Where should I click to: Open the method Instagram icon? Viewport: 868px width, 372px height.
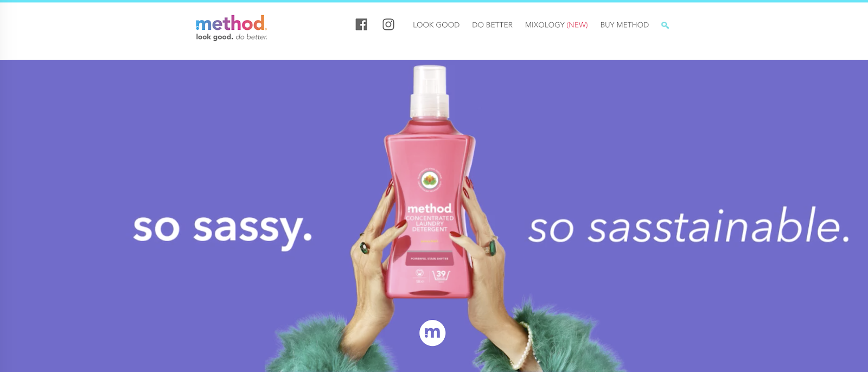[x=388, y=24]
